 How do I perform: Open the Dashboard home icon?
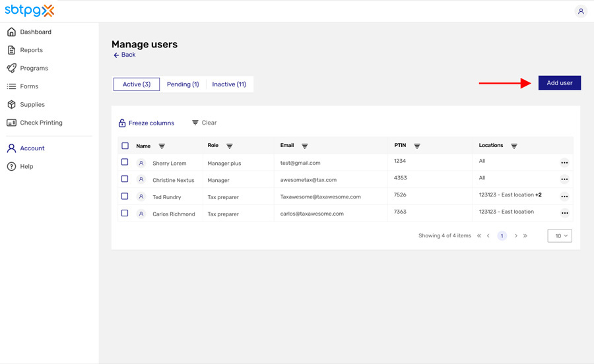click(11, 32)
